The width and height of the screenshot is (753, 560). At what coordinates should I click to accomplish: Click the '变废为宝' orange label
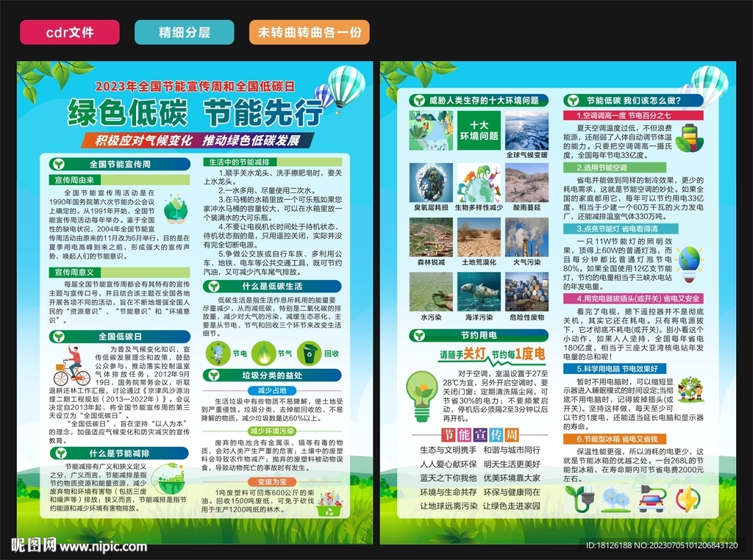click(x=272, y=482)
